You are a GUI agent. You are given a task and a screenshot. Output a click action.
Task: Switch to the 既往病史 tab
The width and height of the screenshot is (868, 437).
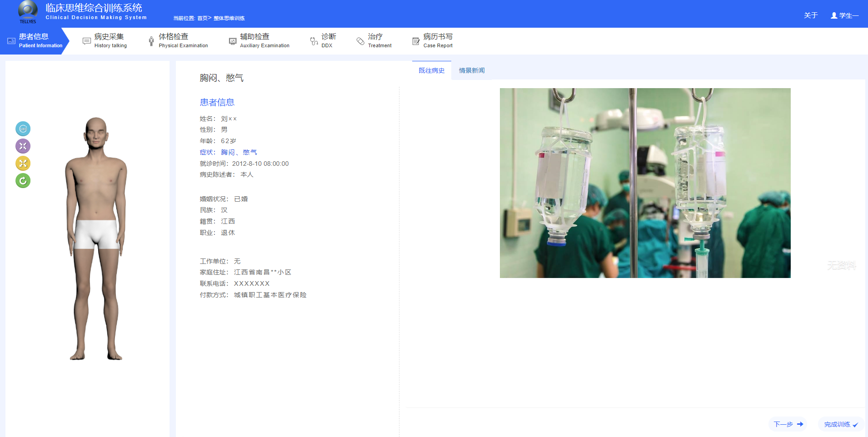[431, 70]
